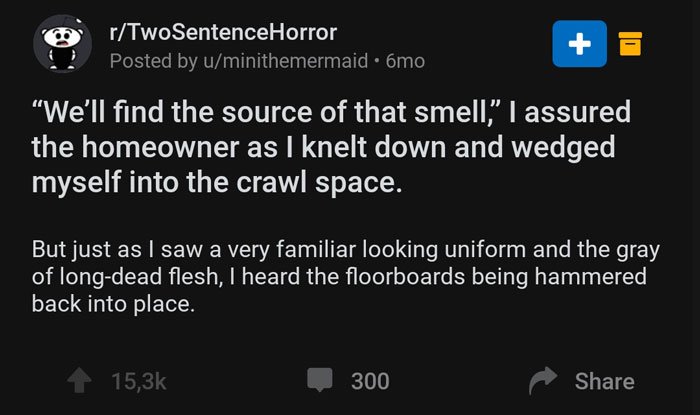Tap the yellow archive box icon
The width and height of the screenshot is (700, 415).
630,44
